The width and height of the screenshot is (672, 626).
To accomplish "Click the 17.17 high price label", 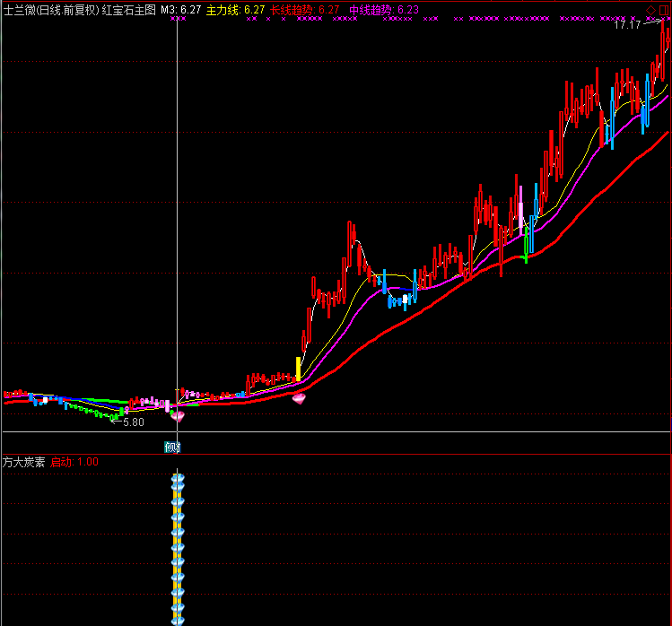I will (x=627, y=24).
